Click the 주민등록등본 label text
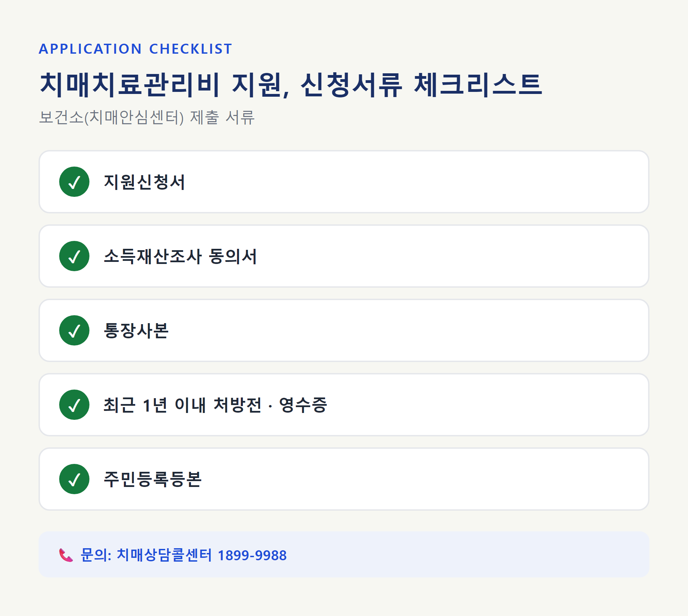Screen dimensions: 688x616 coord(153,479)
